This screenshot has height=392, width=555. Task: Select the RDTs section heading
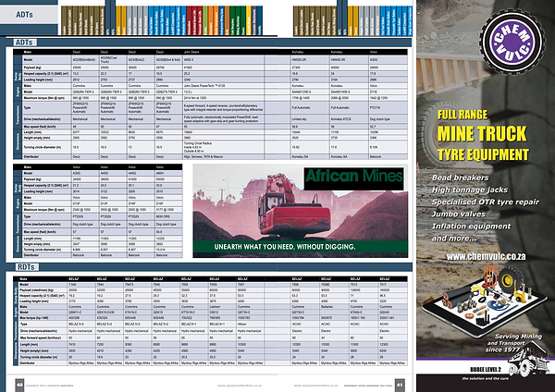click(26, 267)
